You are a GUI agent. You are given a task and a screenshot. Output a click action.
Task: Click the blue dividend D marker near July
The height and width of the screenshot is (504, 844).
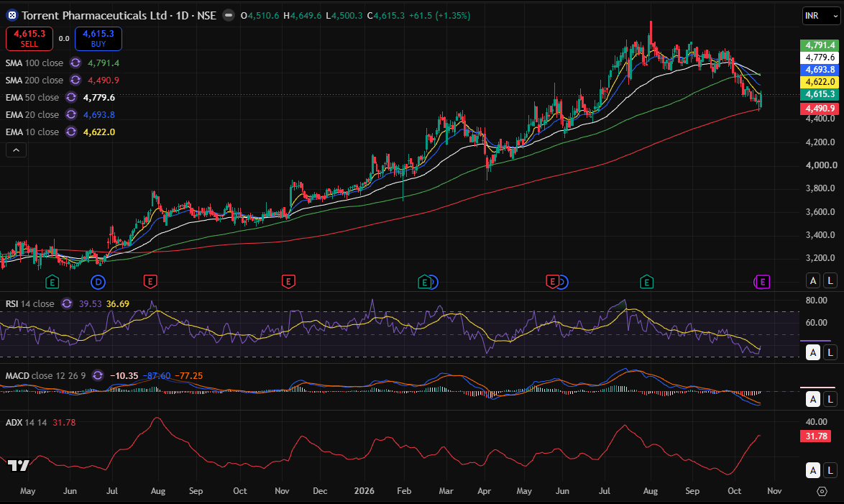pyautogui.click(x=98, y=282)
